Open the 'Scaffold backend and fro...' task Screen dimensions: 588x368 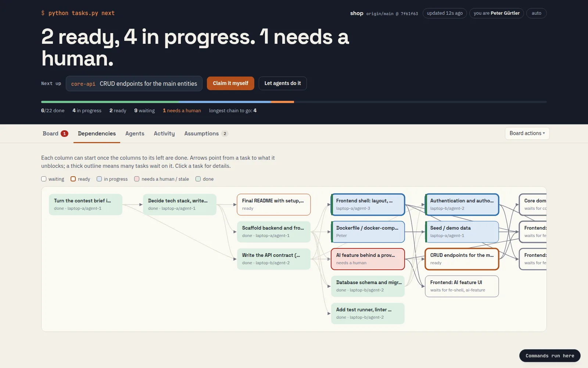(x=274, y=232)
